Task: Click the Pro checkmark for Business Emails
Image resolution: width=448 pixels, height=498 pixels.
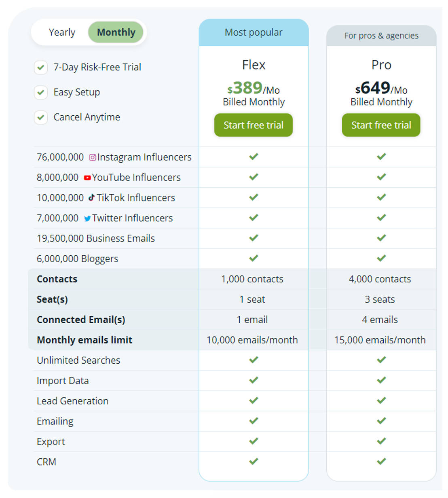Action: [x=381, y=238]
